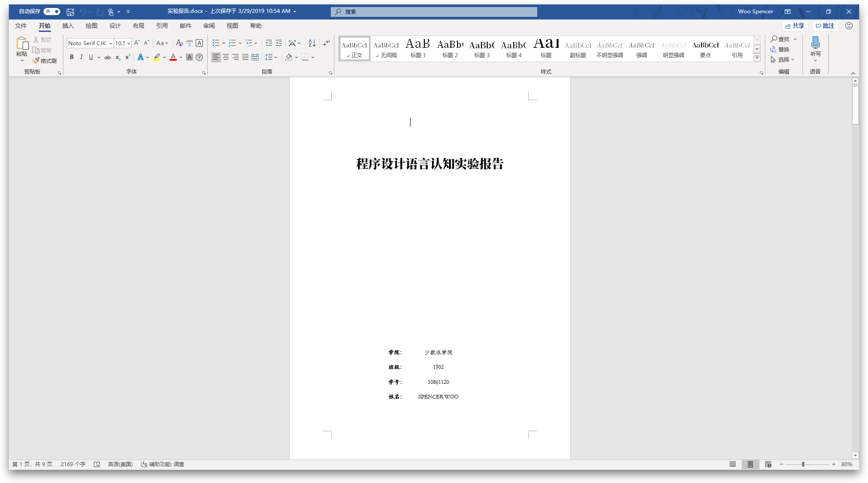The height and width of the screenshot is (483, 868).
Task: Open spelling check icon in status bar
Action: coord(97,464)
